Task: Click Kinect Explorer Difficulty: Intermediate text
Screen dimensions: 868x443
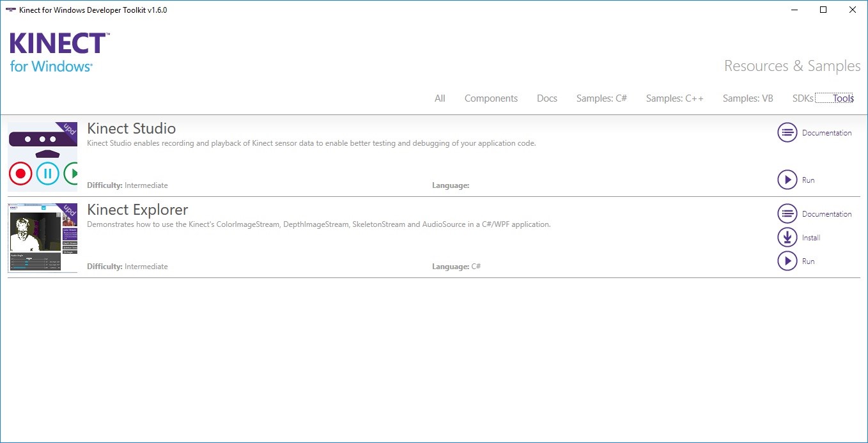Action: click(x=127, y=267)
